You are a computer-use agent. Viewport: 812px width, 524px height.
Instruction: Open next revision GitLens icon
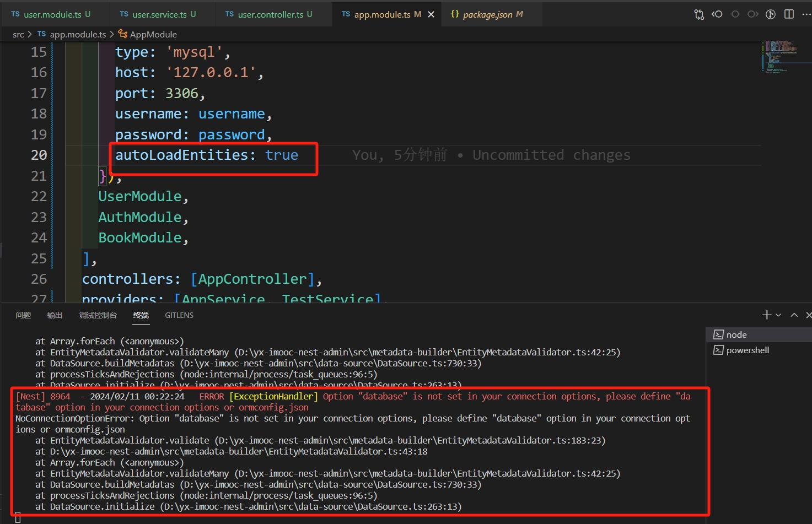753,14
